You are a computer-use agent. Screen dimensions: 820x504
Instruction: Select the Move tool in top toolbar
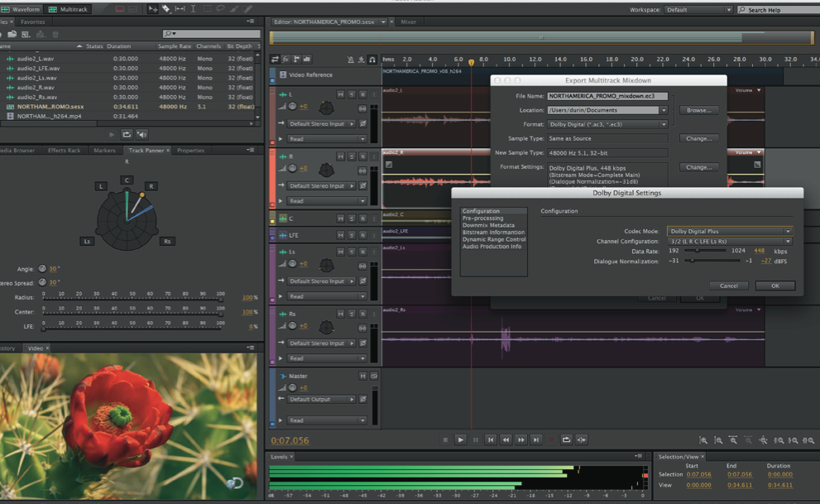pos(153,9)
